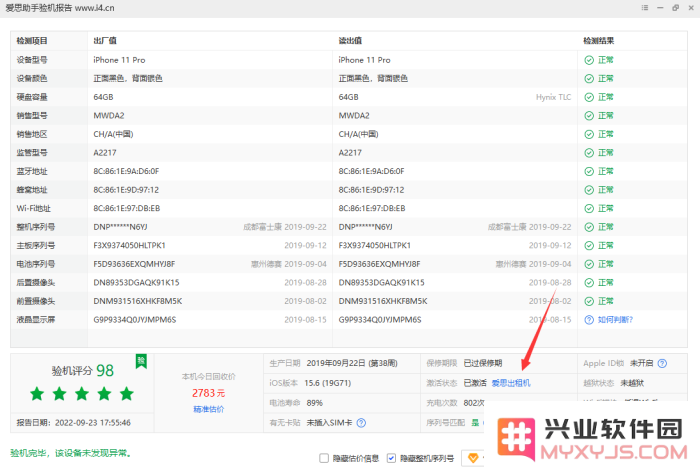Click the 2783元 recycle price
Image resolution: width=700 pixels, height=476 pixels.
click(x=208, y=393)
